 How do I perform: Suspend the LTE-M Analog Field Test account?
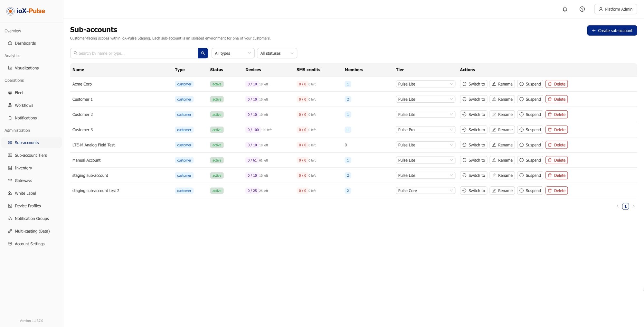click(x=530, y=145)
